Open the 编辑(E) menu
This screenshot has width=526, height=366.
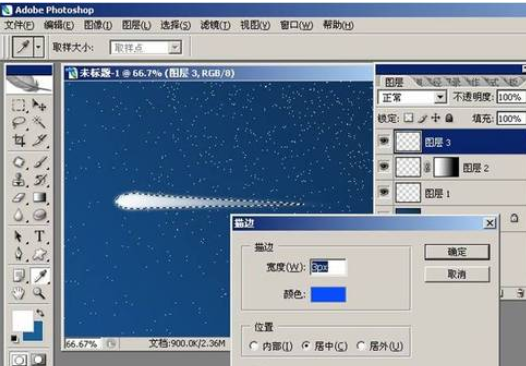(59, 25)
